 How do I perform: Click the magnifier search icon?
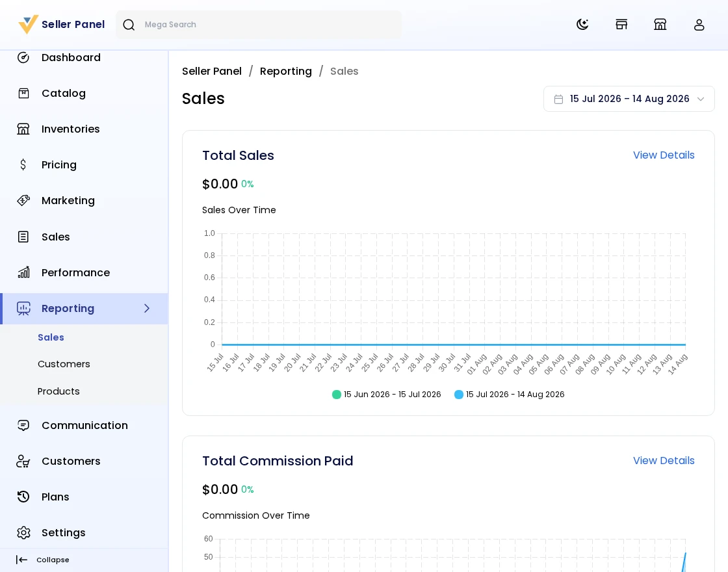[x=129, y=25]
